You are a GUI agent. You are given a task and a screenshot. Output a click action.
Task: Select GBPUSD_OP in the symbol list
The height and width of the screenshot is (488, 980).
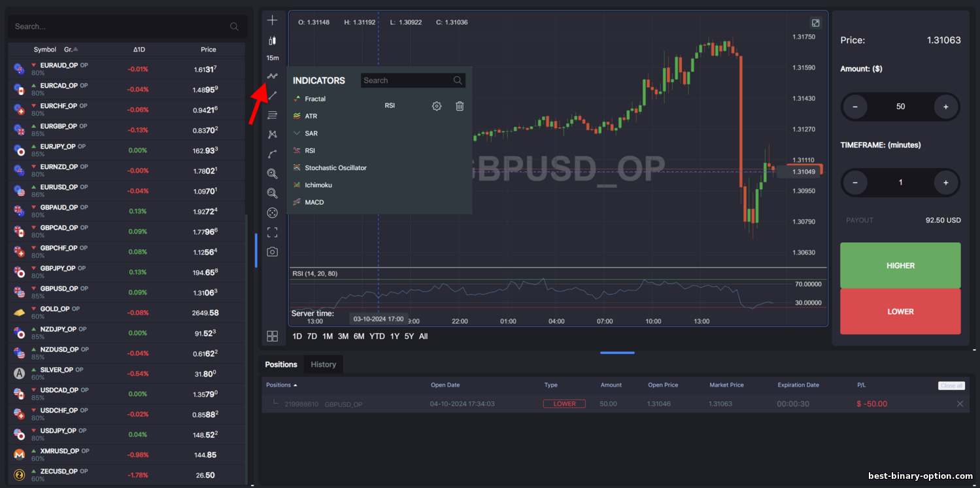(x=127, y=292)
